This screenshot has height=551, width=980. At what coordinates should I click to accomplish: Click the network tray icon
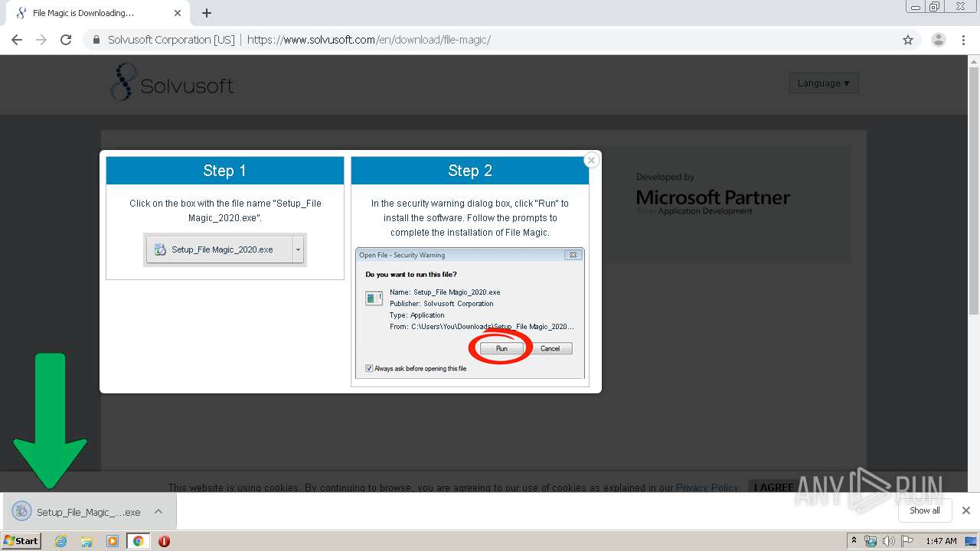(x=871, y=541)
